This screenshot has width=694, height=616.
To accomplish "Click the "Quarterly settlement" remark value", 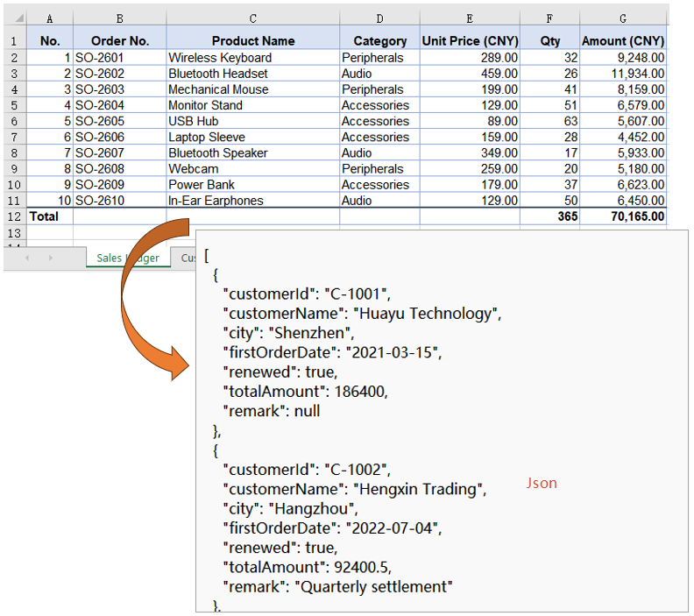I will 373,587.
